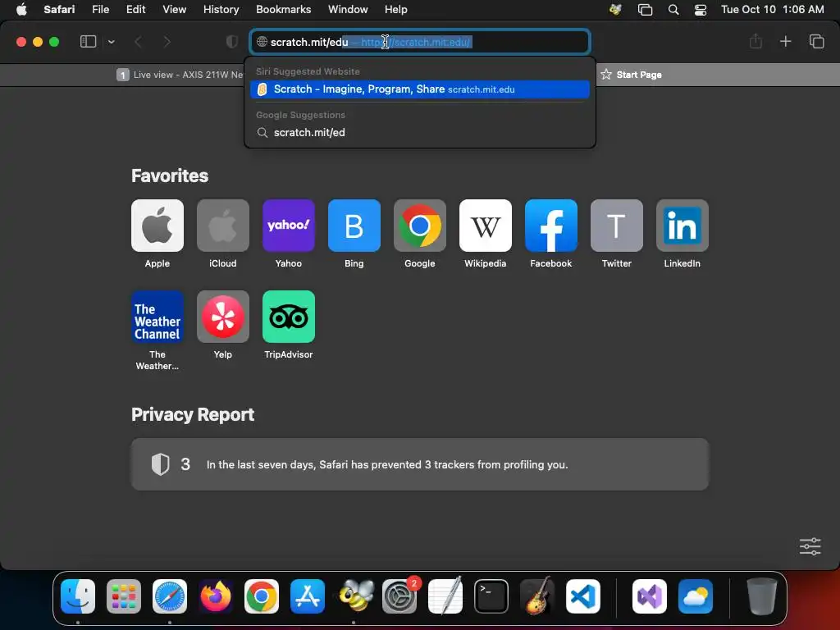Image resolution: width=840 pixels, height=630 pixels.
Task: Open the Yahoo favorite
Action: coord(289,226)
